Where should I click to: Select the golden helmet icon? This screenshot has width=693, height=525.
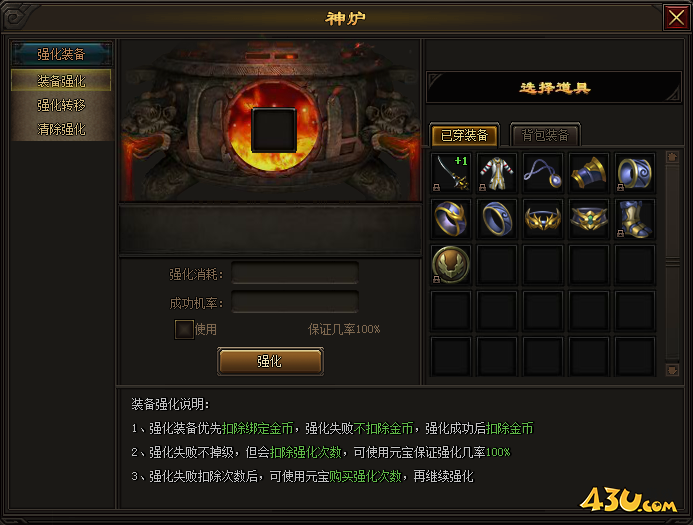(589, 172)
